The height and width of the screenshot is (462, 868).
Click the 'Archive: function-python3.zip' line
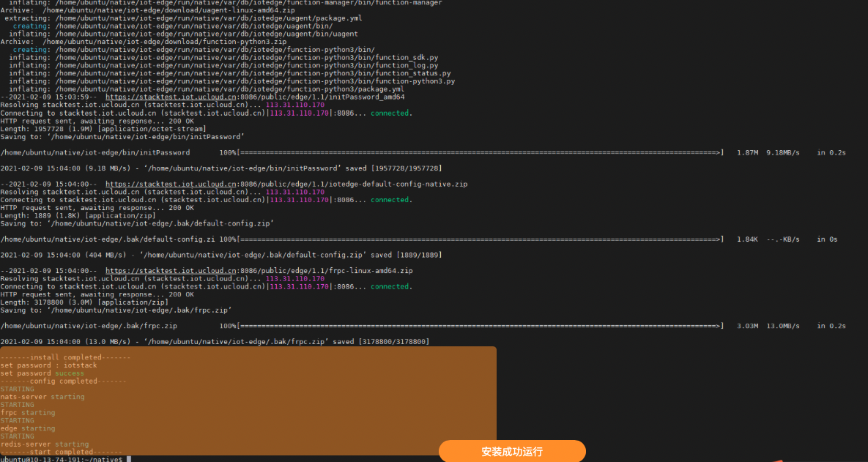click(144, 42)
